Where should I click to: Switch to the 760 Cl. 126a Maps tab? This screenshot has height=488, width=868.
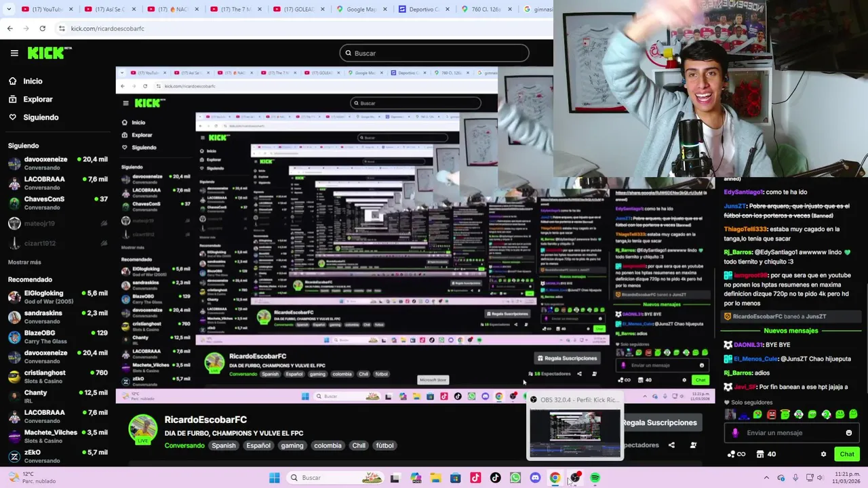(x=486, y=9)
